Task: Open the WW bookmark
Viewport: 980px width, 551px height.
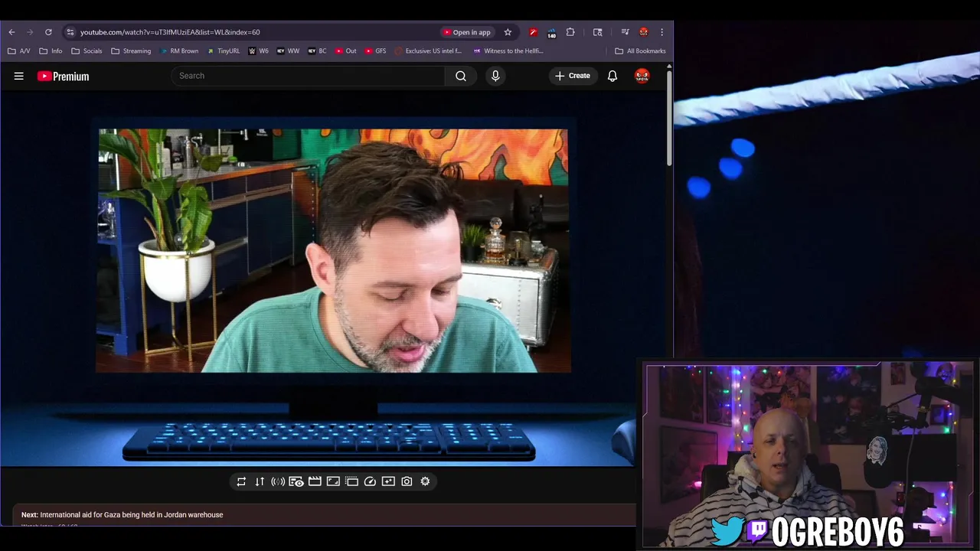Action: (288, 51)
